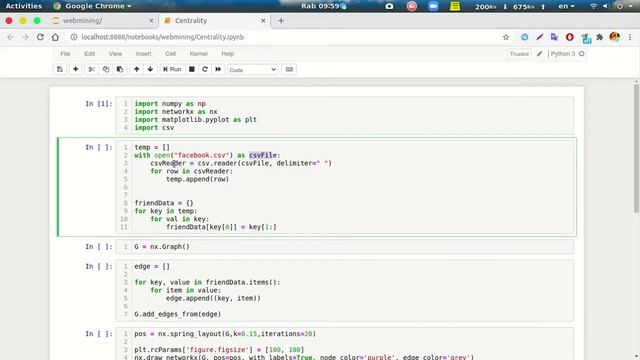640x360 pixels.
Task: Paste cells below icon
Action: tap(120, 69)
